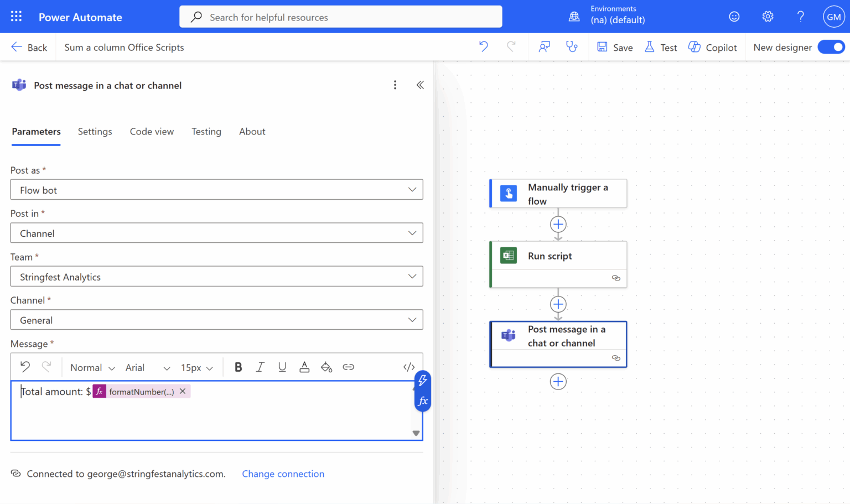The width and height of the screenshot is (850, 504).
Task: Save the flow
Action: coord(615,48)
